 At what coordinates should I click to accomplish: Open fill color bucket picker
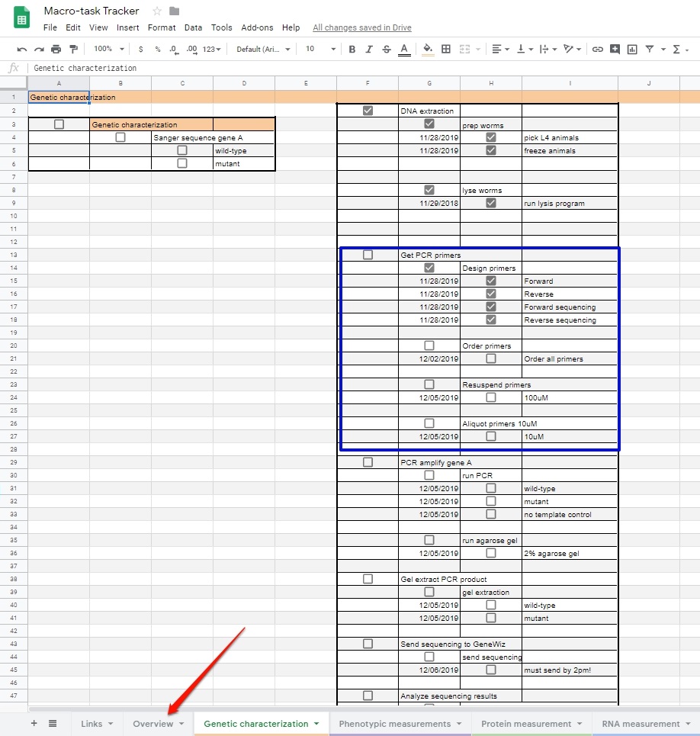click(x=428, y=50)
